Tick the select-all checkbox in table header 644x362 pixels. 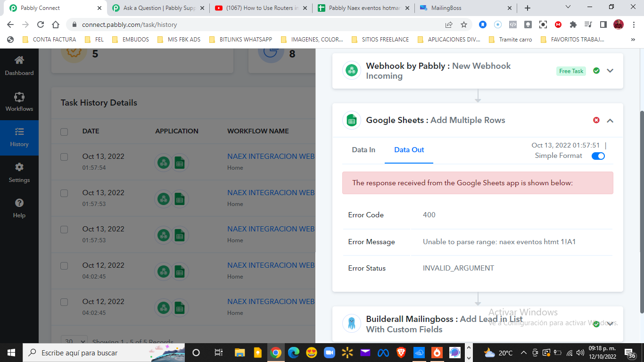[64, 132]
